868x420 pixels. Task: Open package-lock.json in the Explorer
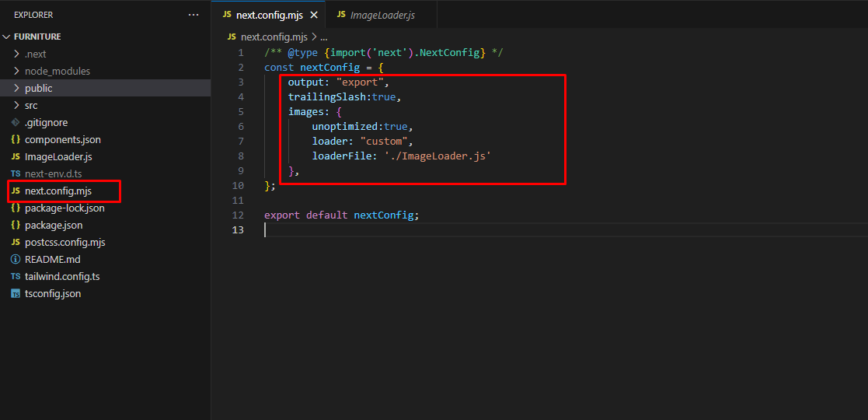(64, 208)
